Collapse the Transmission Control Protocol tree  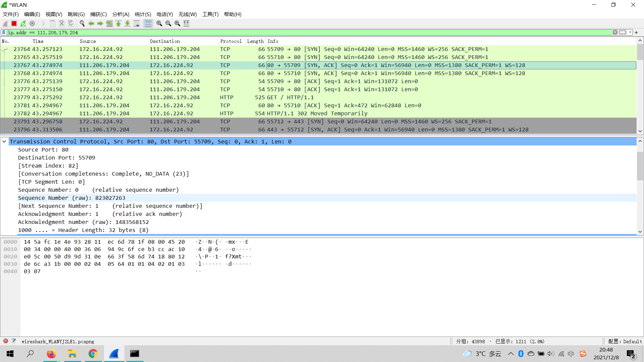coord(4,141)
